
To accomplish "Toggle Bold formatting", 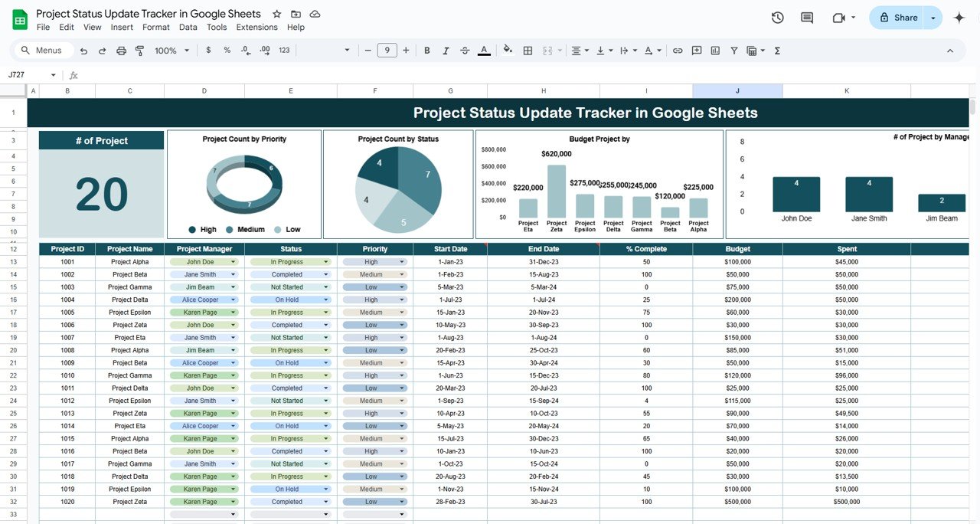I will pyautogui.click(x=426, y=50).
